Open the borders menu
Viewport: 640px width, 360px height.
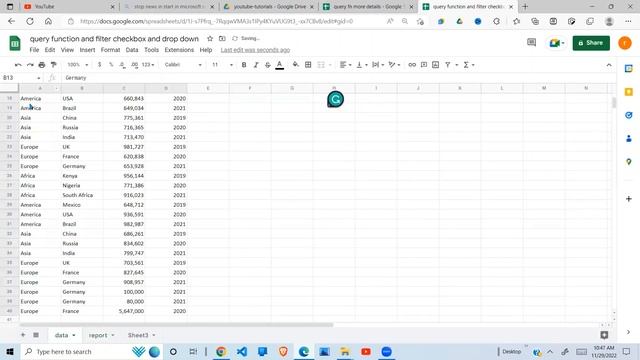[308, 65]
